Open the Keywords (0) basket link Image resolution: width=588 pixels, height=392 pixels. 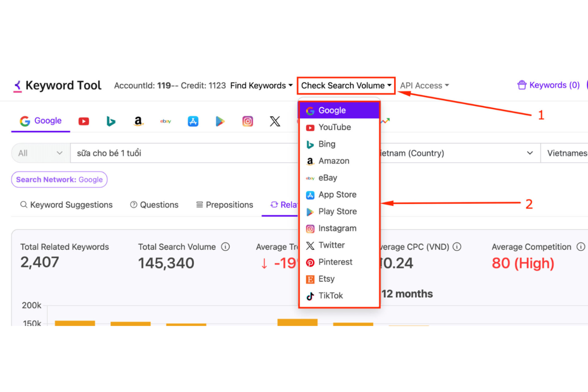(549, 85)
